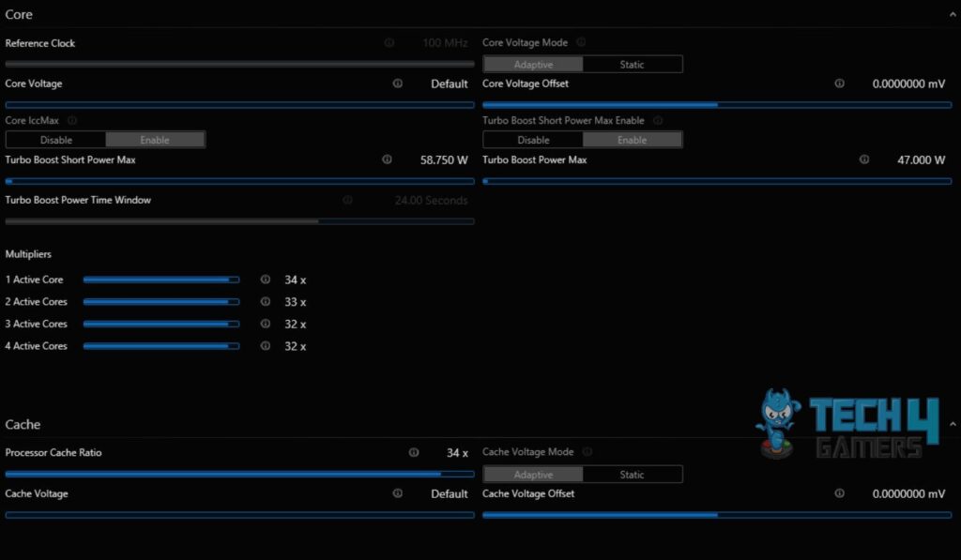Click the Processor Cache Ratio slider

pyautogui.click(x=239, y=475)
